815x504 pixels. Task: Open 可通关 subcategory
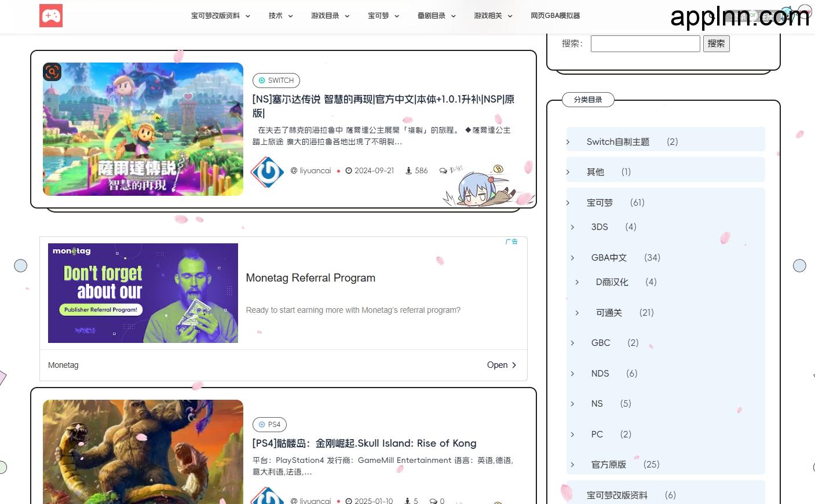pyautogui.click(x=609, y=313)
